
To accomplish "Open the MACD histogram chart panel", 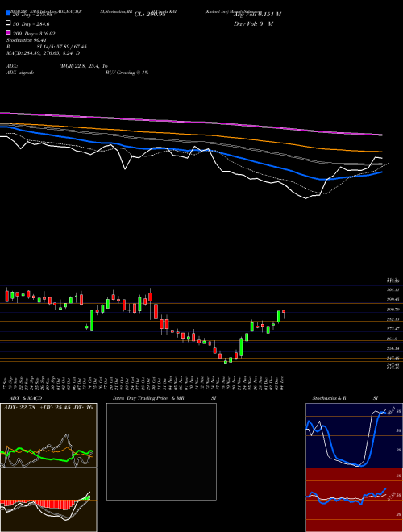I will (48, 500).
